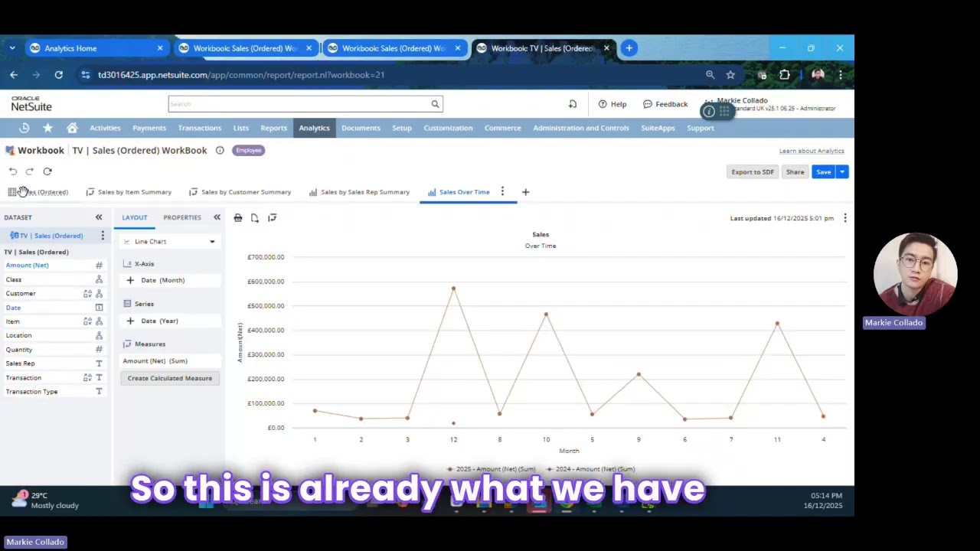Collapse the Dataset panel with double chevron
The height and width of the screenshot is (551, 980).
pos(99,217)
